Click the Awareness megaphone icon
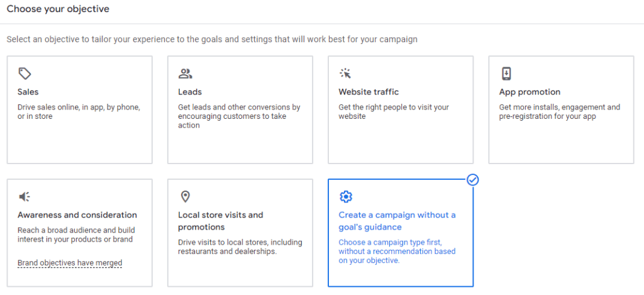Image resolution: width=644 pixels, height=295 pixels. (x=25, y=197)
